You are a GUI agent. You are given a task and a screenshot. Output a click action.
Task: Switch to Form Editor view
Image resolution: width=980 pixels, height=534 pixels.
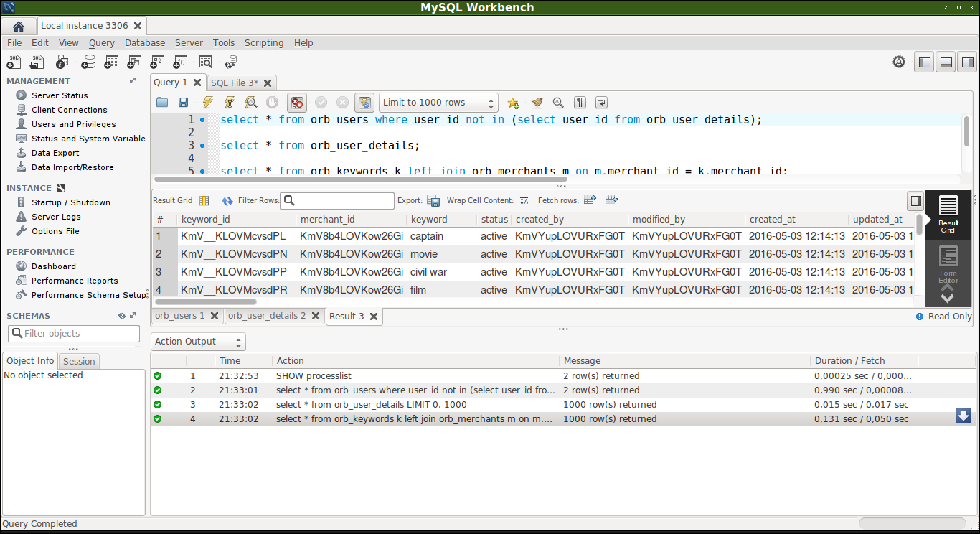[948, 263]
